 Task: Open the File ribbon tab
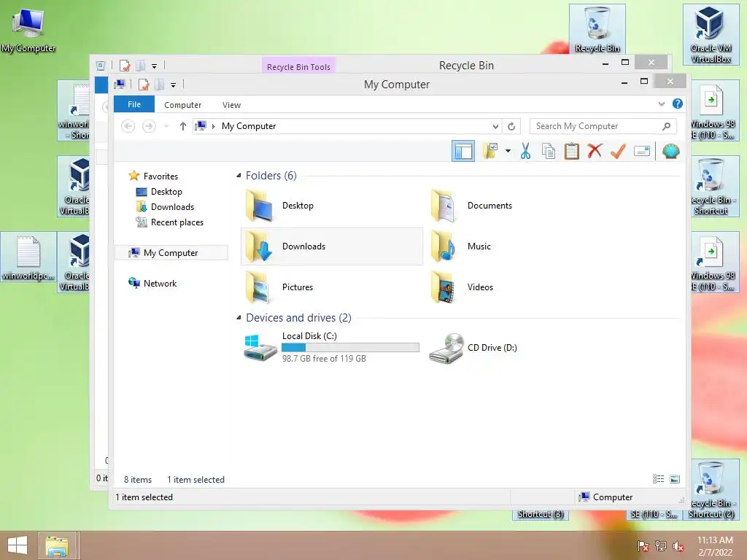click(134, 104)
